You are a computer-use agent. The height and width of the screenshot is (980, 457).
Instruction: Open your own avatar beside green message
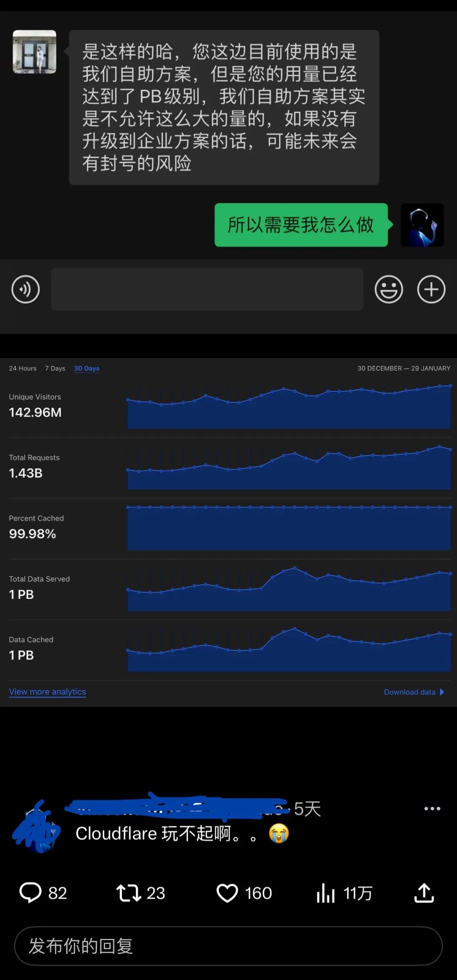422,225
